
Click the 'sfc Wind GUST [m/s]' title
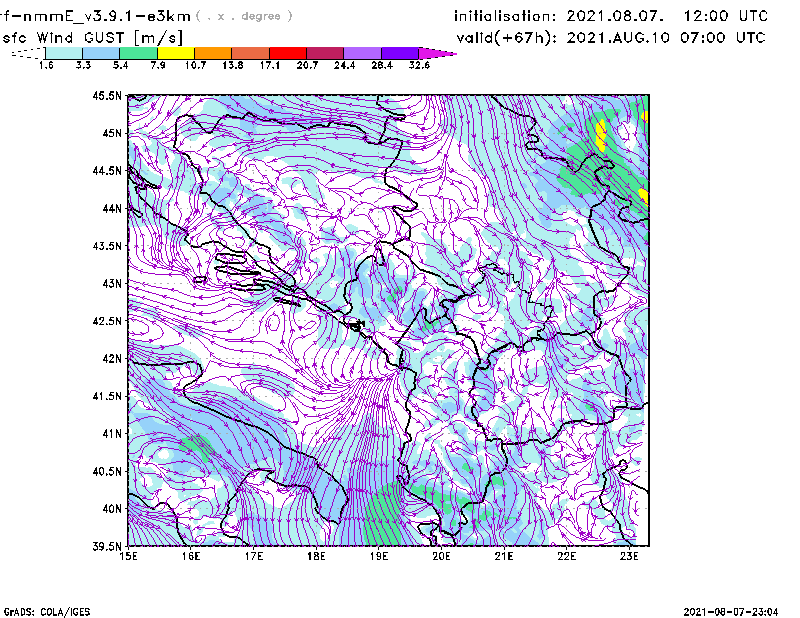pos(92,38)
